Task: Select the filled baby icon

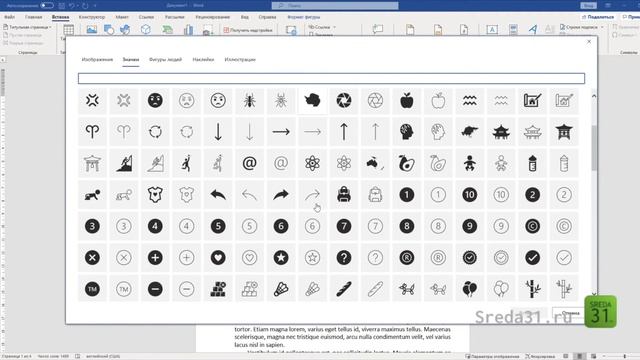Action: 469,163
